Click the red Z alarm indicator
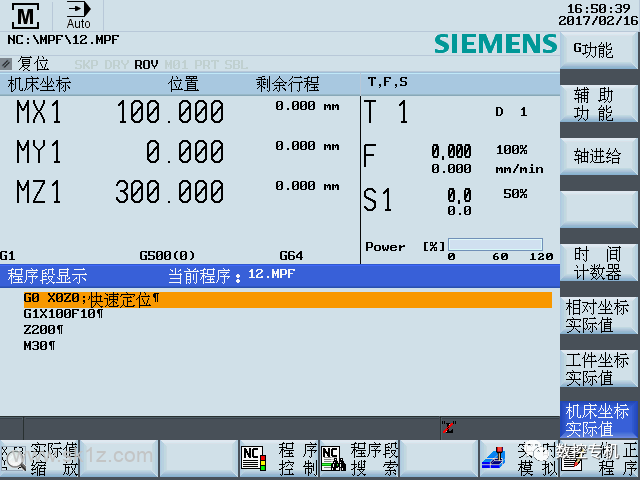Image resolution: width=640 pixels, height=480 pixels. (x=449, y=427)
